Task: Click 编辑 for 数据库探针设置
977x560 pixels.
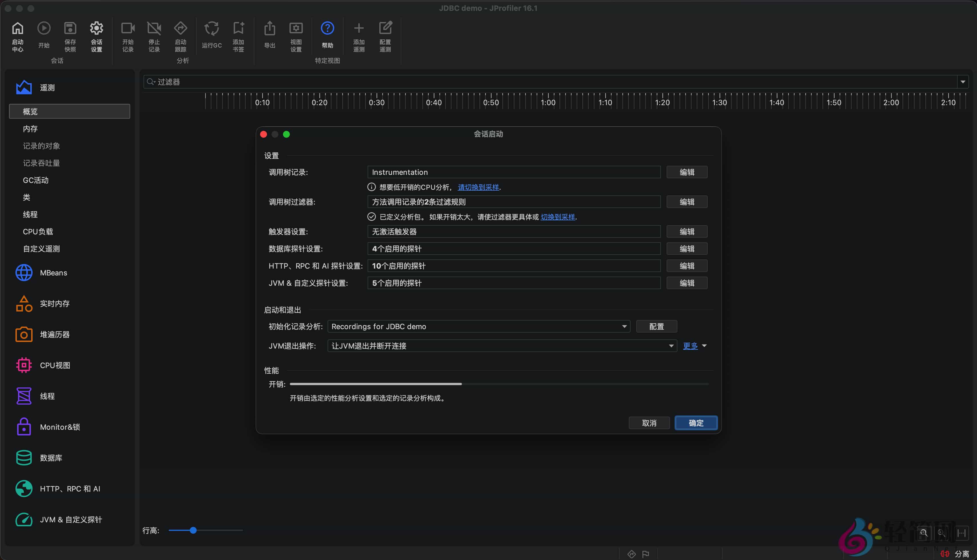Action: tap(687, 249)
